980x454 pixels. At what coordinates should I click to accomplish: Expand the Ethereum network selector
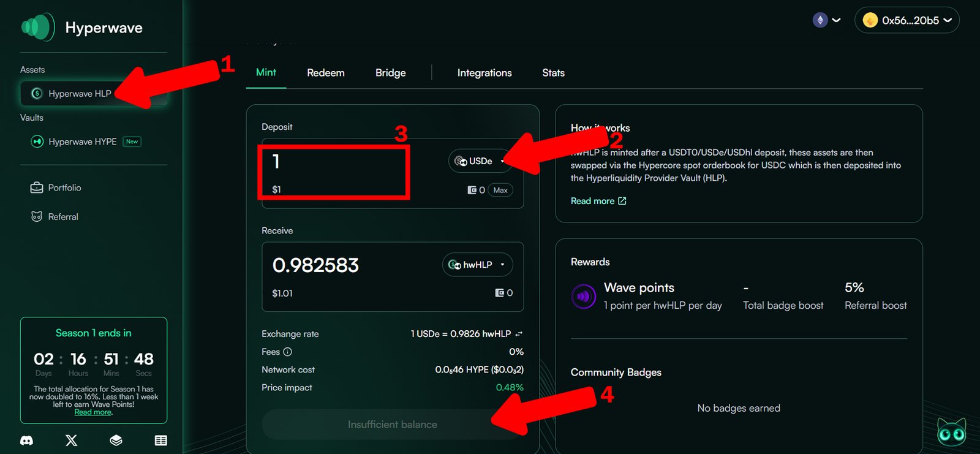click(x=826, y=20)
